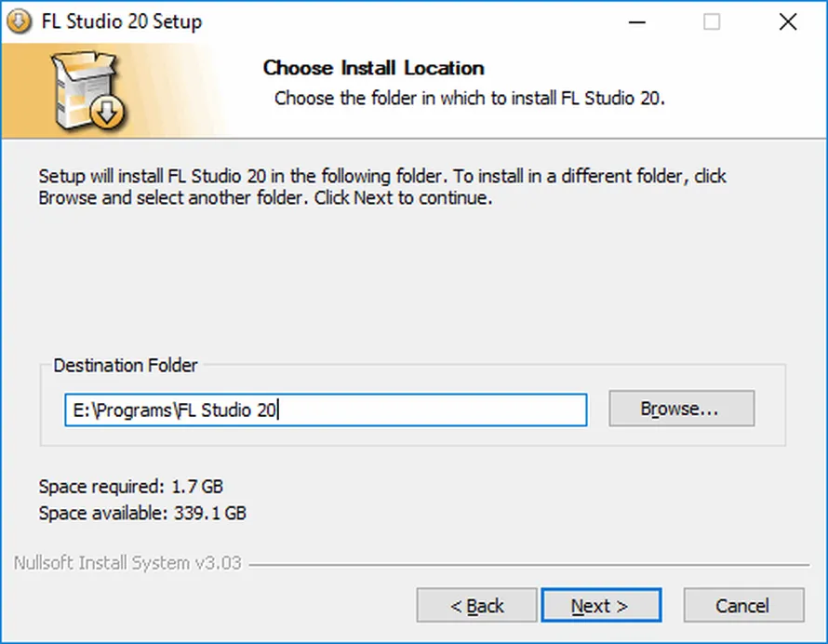The width and height of the screenshot is (828, 644).
Task: Click the orange download arrow badge on package
Action: coord(107,112)
